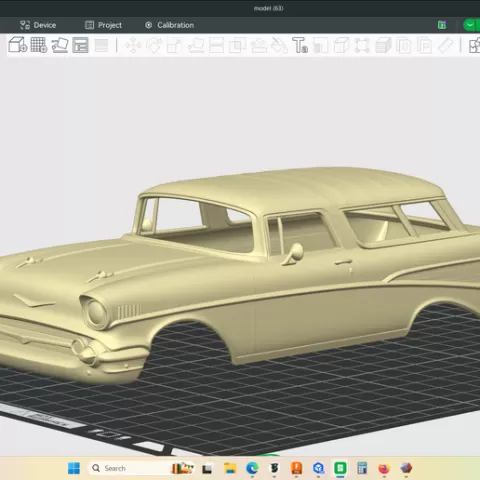Select the Mesh boolean overlapping squares icon
The width and height of the screenshot is (480, 480).
tap(237, 45)
